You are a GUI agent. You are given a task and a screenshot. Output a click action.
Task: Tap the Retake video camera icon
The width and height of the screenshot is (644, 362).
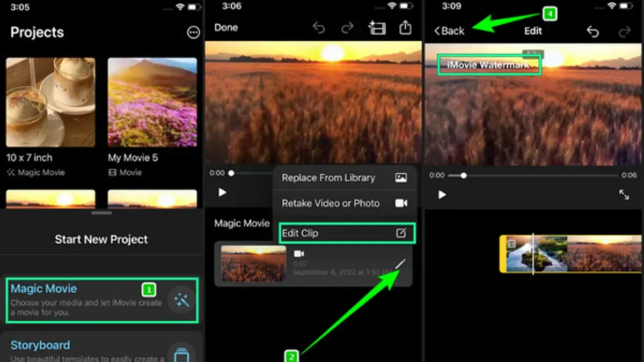[x=401, y=203]
